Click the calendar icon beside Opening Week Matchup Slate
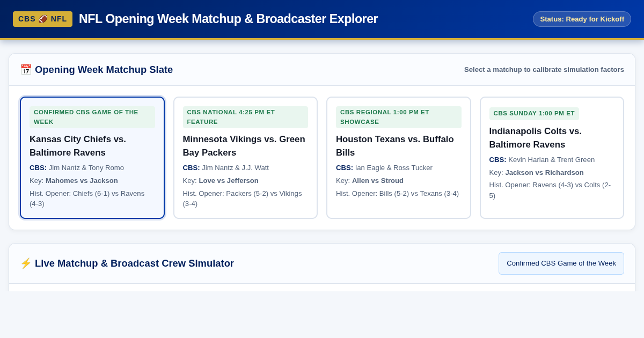The height and width of the screenshot is (338, 644). (x=26, y=70)
